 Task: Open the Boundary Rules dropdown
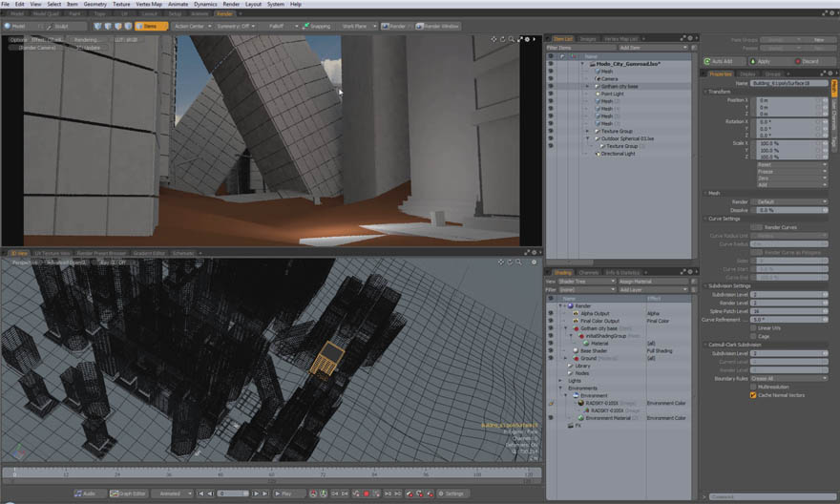788,379
